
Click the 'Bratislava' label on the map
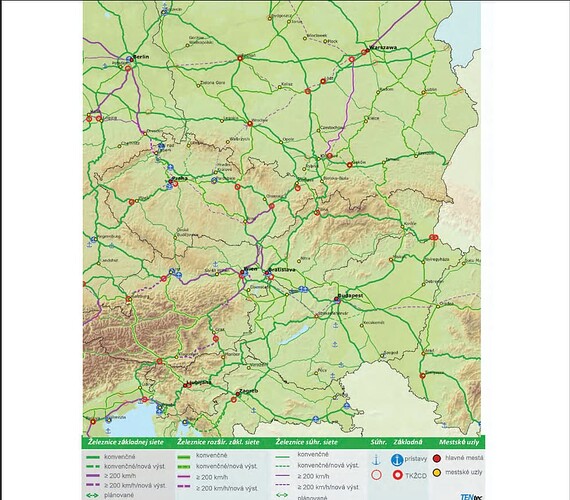tap(282, 270)
